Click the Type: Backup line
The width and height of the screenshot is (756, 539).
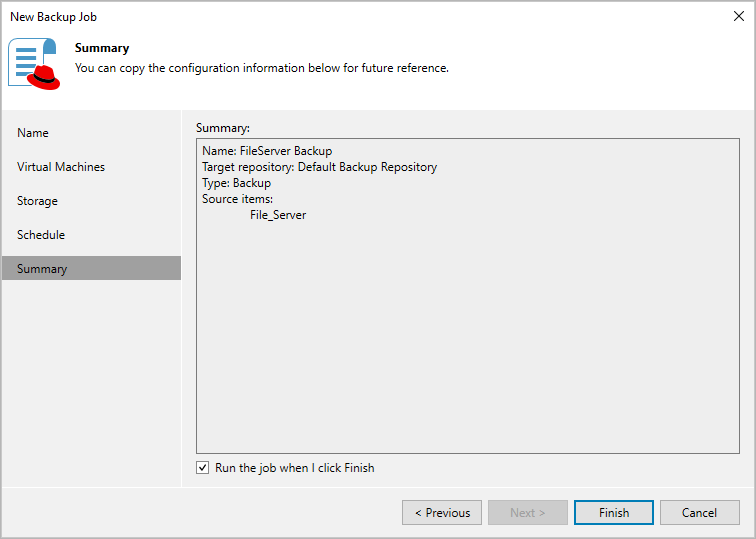pos(236,183)
